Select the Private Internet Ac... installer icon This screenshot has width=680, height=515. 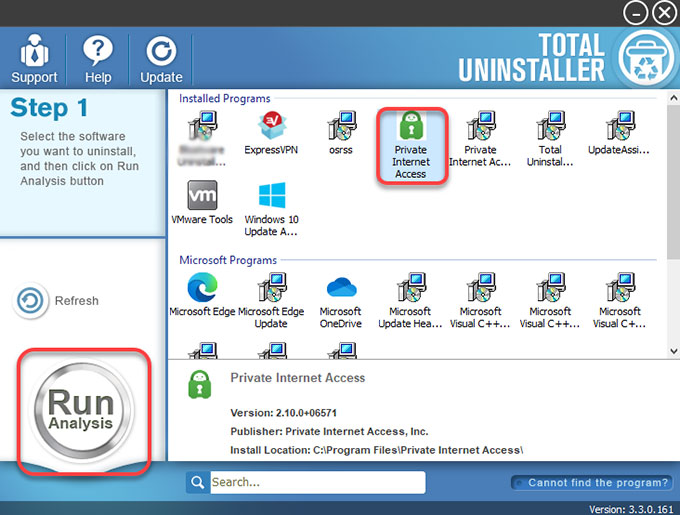(x=481, y=125)
